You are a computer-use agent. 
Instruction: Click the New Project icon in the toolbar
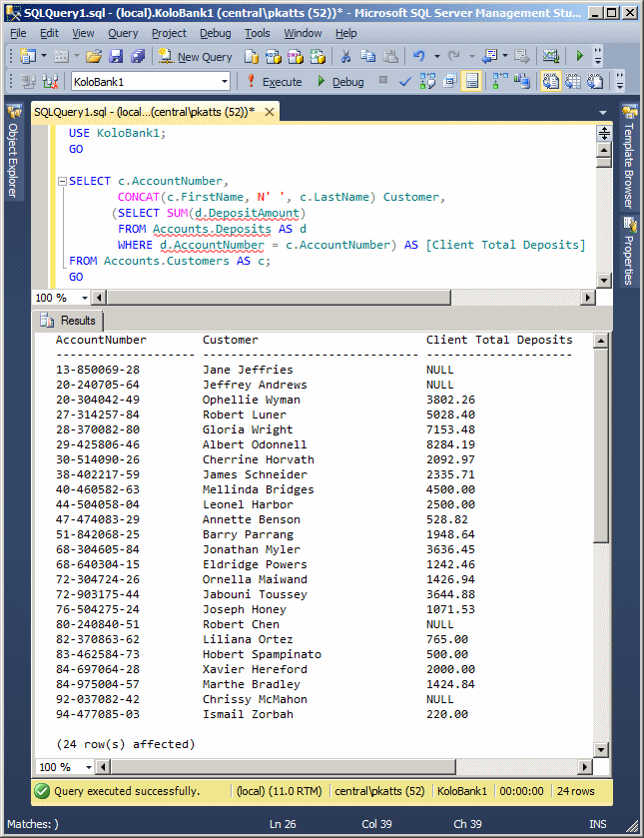[27, 56]
